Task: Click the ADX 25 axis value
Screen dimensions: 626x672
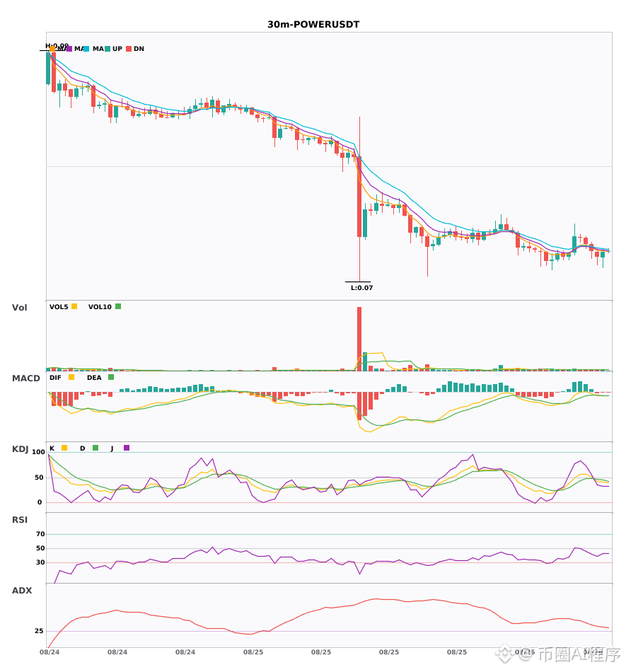Action: click(x=39, y=631)
